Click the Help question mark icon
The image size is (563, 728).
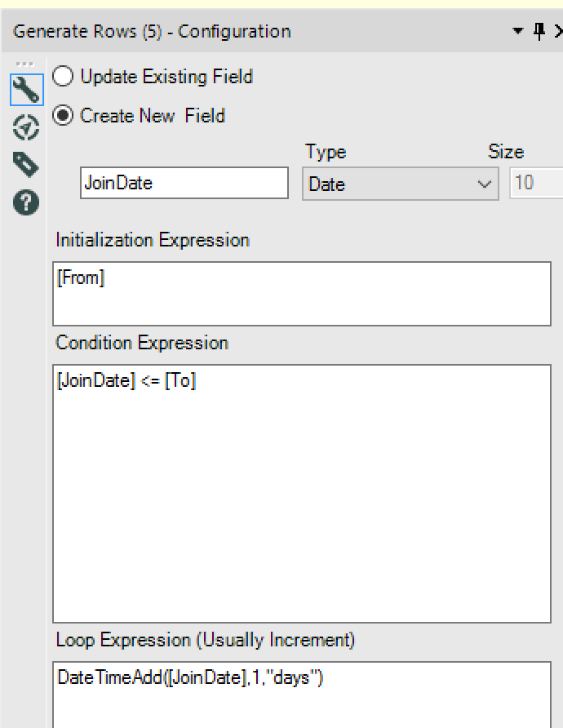(26, 203)
